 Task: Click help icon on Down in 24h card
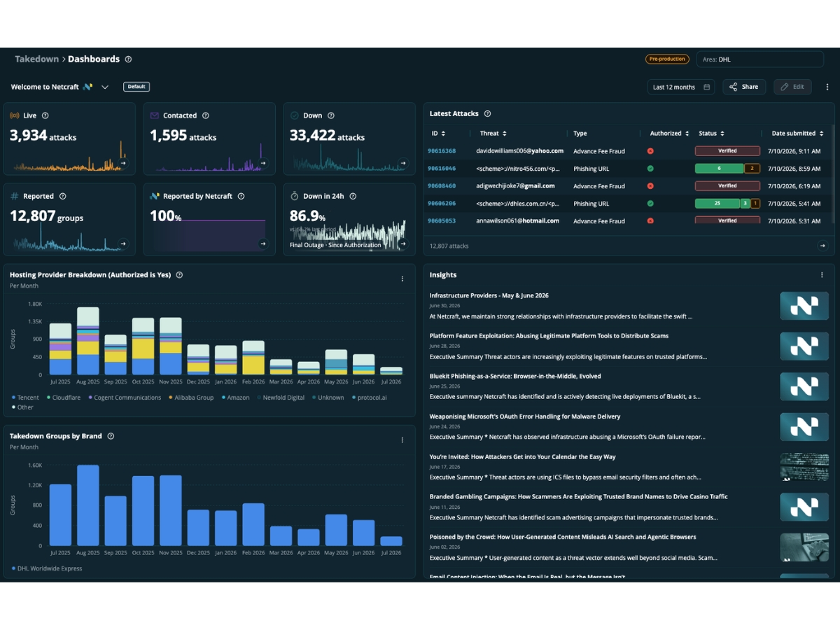pyautogui.click(x=353, y=197)
